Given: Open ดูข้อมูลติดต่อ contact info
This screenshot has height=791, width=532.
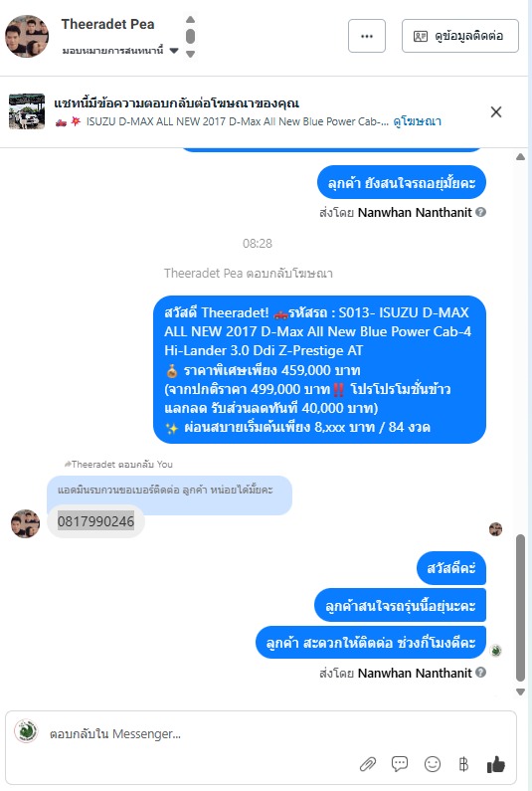Looking at the screenshot, I should point(459,36).
